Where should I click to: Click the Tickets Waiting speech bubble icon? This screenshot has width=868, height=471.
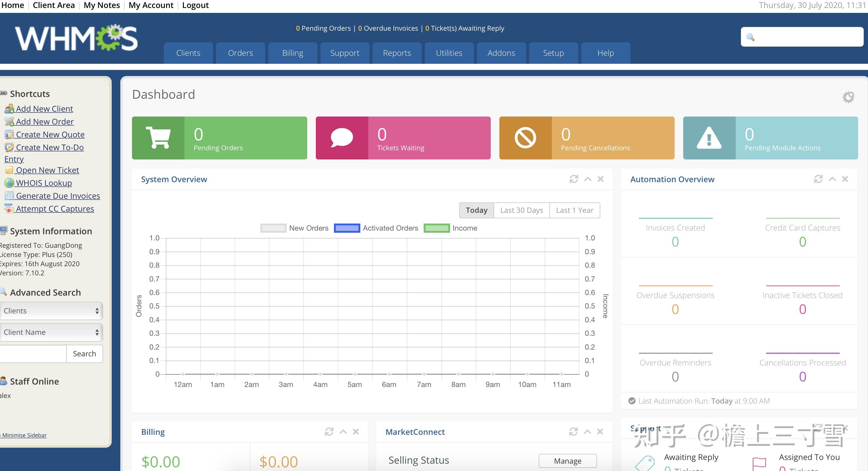click(x=342, y=138)
